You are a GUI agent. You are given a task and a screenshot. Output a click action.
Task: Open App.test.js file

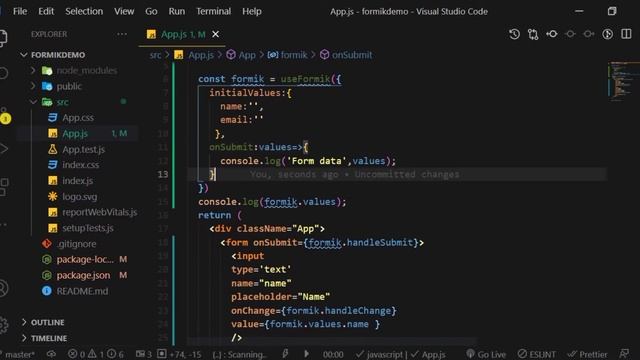83,149
